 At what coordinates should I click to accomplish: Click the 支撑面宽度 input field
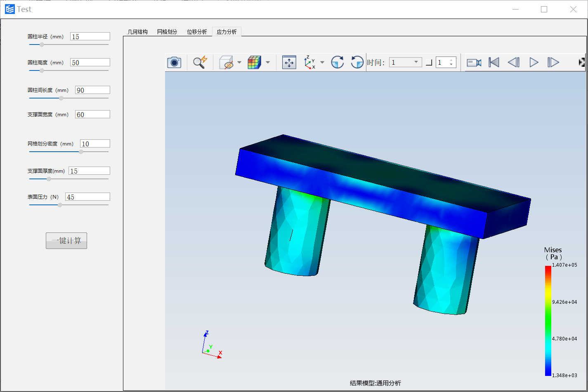[92, 114]
